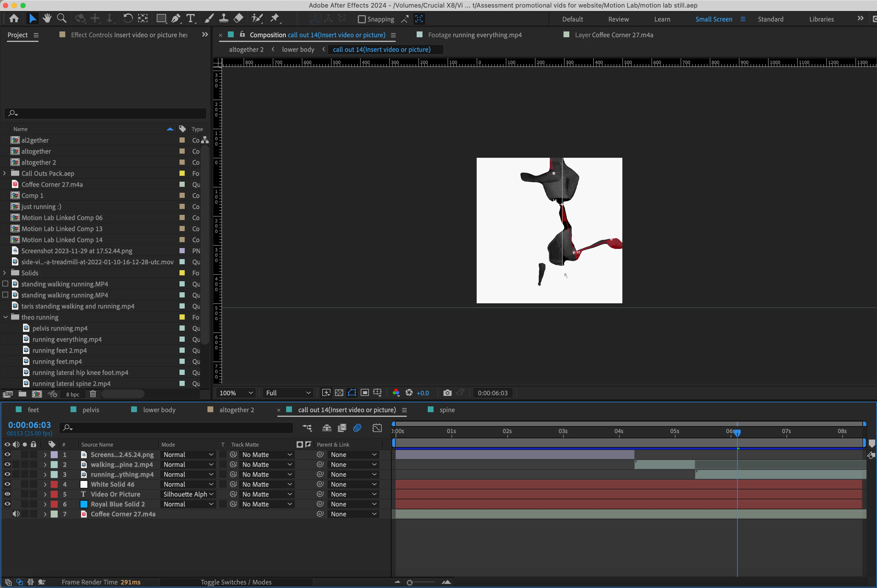Screen dimensions: 877x588
Task: Expand the Call Outs Pack.aep folder
Action: click(4, 173)
